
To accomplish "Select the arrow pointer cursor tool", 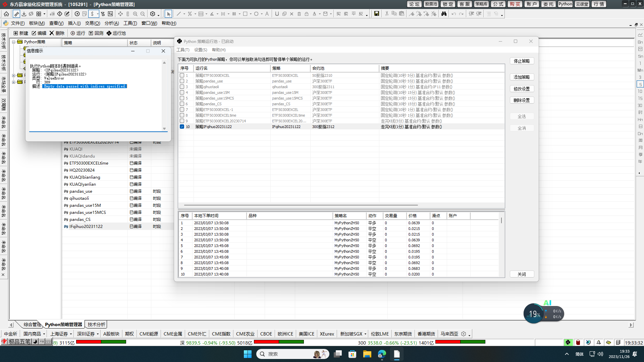I will coord(168,14).
